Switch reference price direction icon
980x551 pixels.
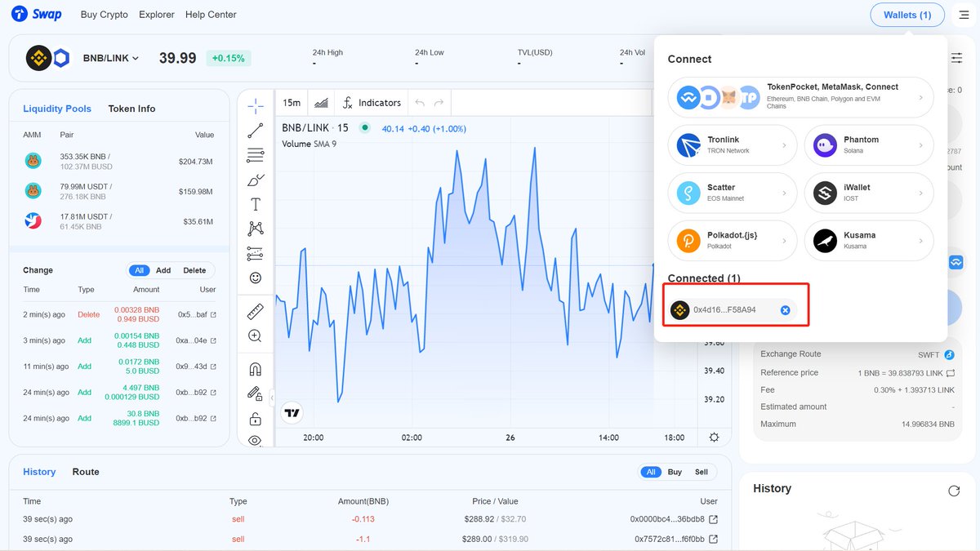pos(951,372)
